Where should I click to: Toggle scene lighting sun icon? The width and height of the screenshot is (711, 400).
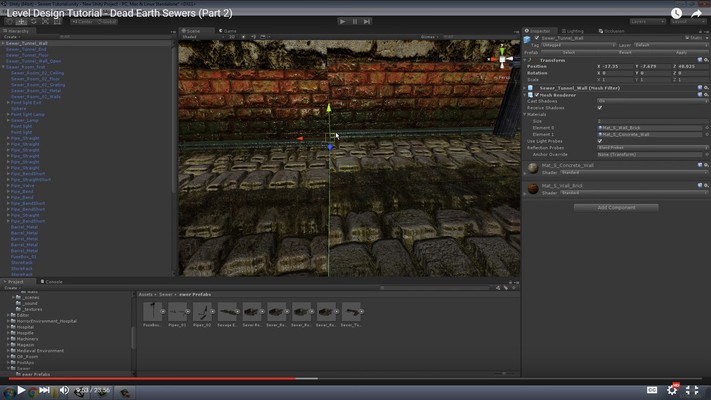[x=243, y=37]
